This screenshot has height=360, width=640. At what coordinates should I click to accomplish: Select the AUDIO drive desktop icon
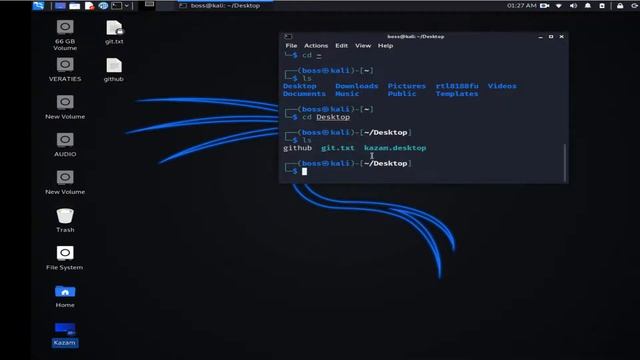65,145
